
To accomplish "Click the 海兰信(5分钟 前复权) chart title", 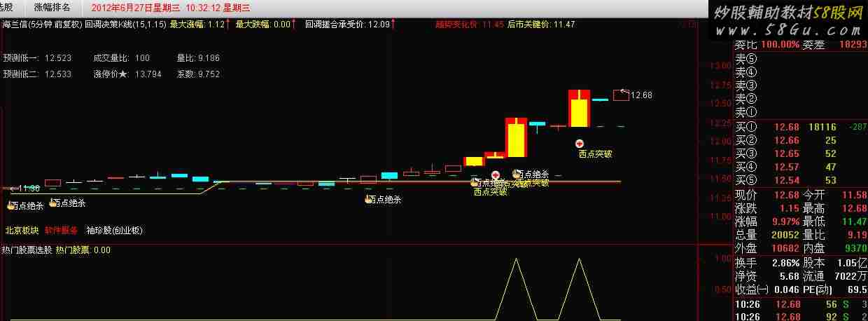I will point(41,24).
